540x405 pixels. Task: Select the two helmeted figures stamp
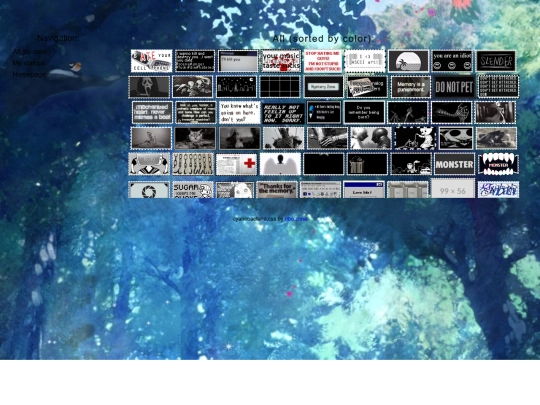pyautogui.click(x=371, y=138)
